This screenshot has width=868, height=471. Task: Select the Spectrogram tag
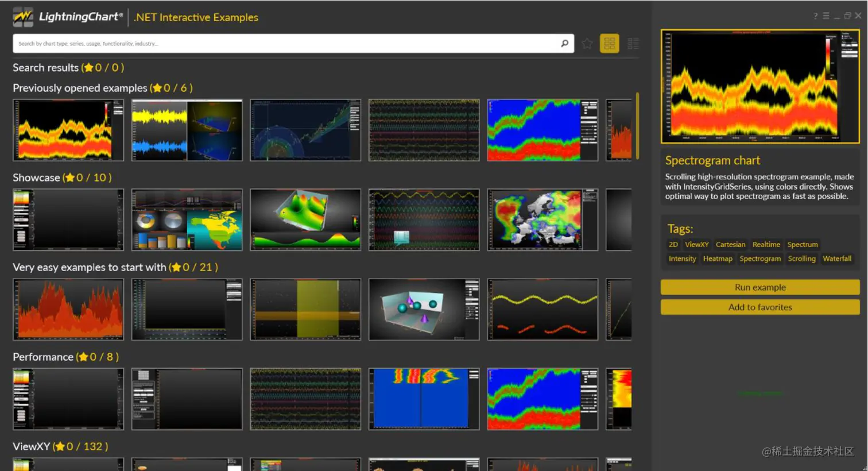(760, 259)
